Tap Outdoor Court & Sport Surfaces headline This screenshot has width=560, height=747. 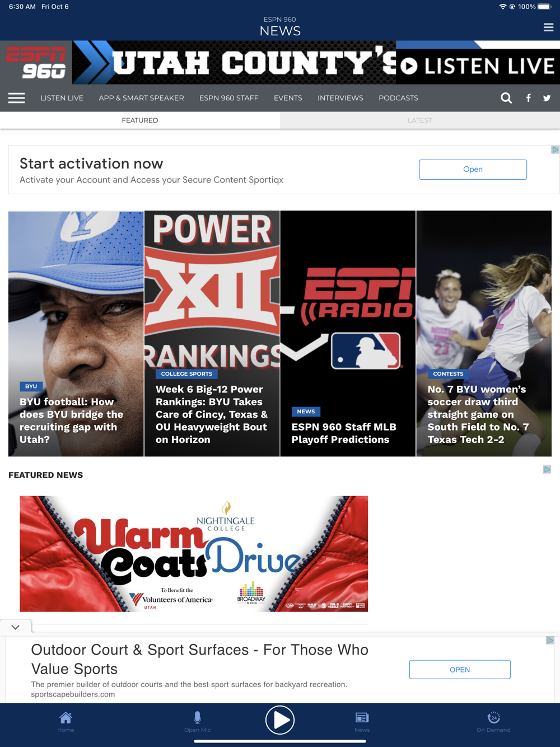(199, 659)
